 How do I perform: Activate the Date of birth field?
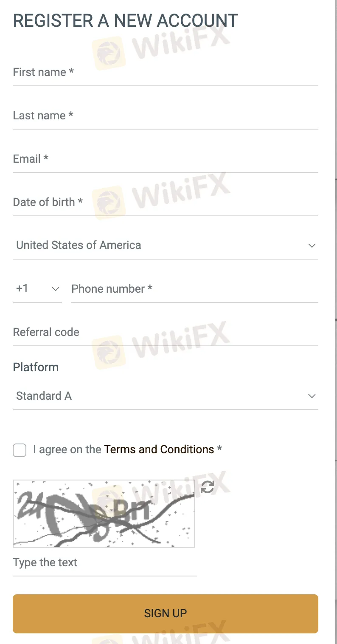tap(165, 203)
